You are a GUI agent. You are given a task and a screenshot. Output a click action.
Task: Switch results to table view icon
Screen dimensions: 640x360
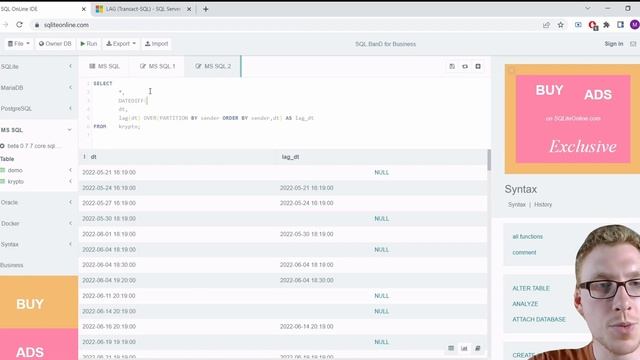(x=451, y=348)
